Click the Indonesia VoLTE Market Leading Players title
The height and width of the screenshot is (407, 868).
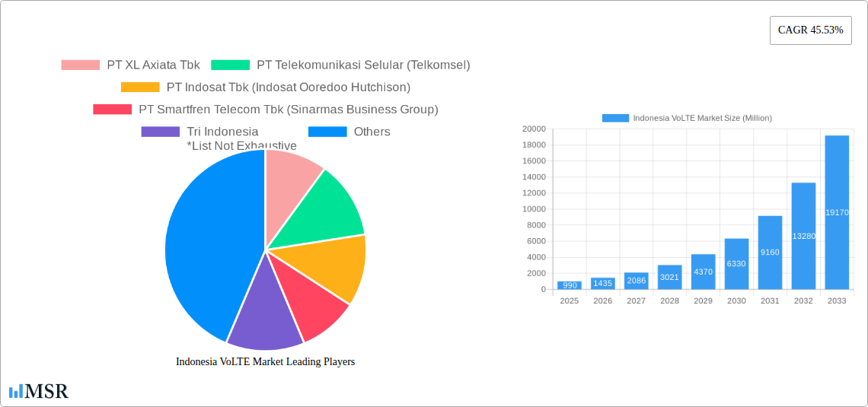pyautogui.click(x=265, y=362)
